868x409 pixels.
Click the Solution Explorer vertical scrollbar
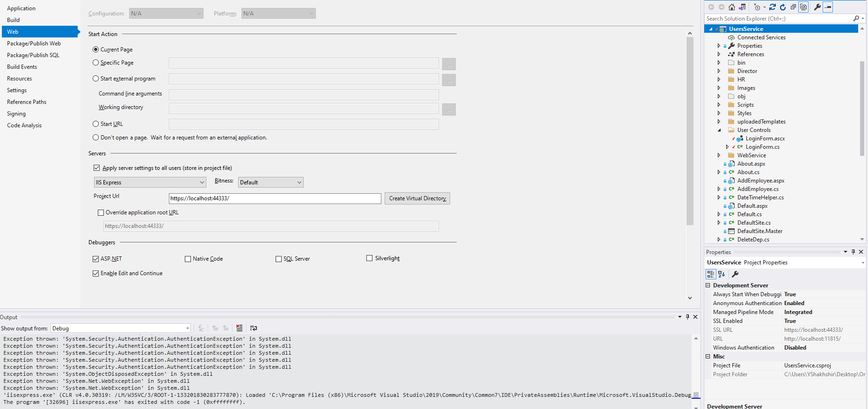coord(862,108)
